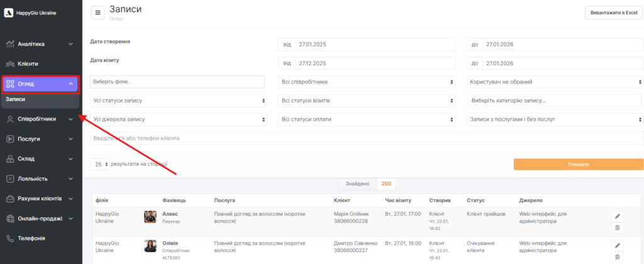The height and width of the screenshot is (264, 644).
Task: Open the Клієнти section in sidebar
Action: point(28,63)
